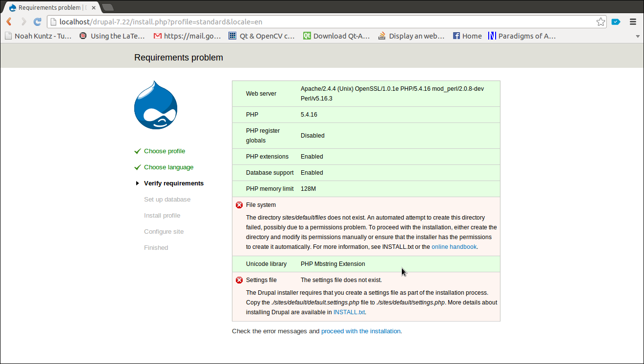The width and height of the screenshot is (644, 364).
Task: Click the 'PHP register globals' label
Action: tap(263, 136)
